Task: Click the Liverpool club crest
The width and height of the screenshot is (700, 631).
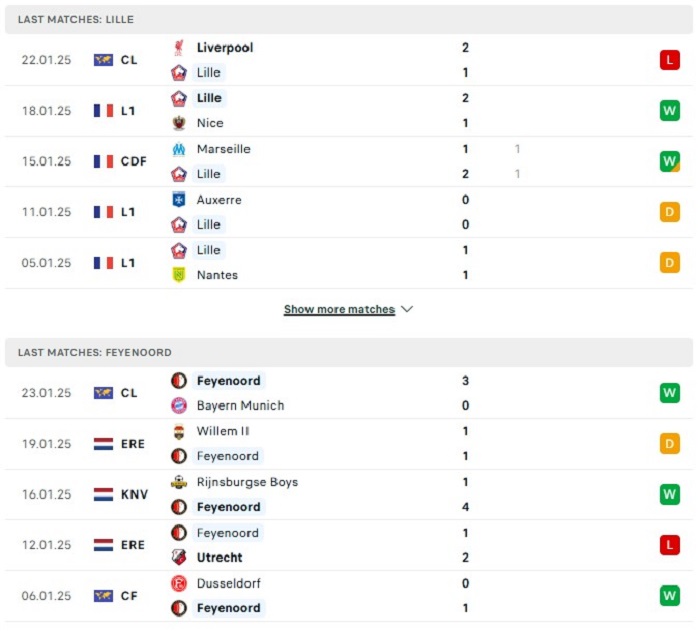Action: [179, 48]
